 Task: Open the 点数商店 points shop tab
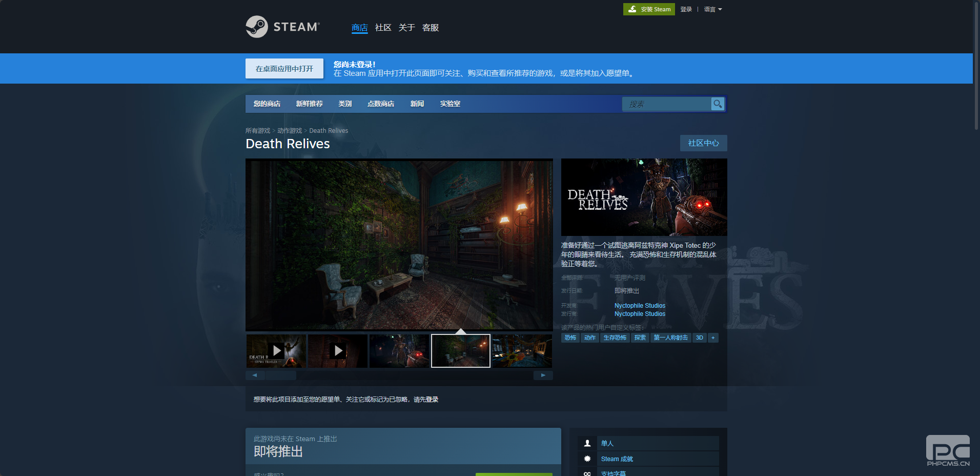[x=381, y=104]
